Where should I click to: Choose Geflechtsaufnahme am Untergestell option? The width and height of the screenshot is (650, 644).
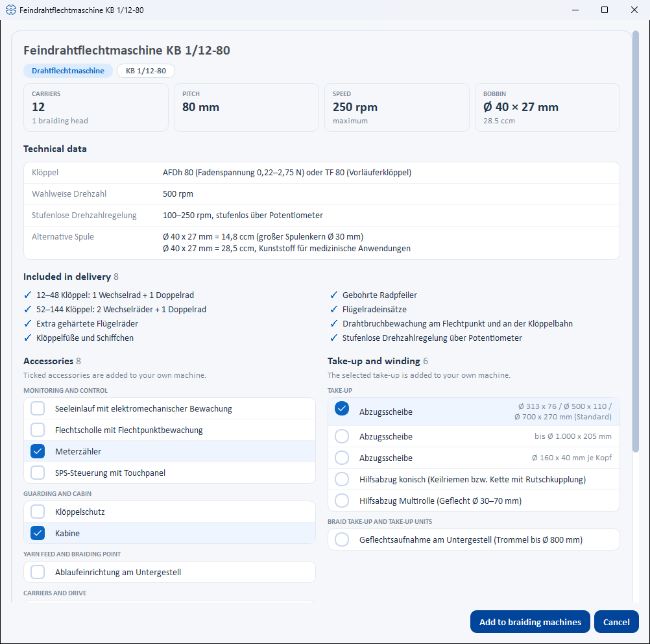(x=342, y=540)
